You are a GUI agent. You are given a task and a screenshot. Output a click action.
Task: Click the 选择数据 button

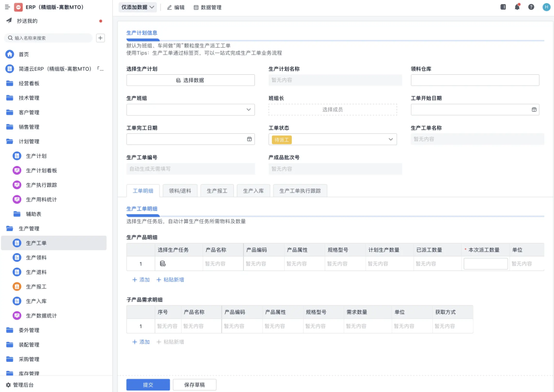190,80
